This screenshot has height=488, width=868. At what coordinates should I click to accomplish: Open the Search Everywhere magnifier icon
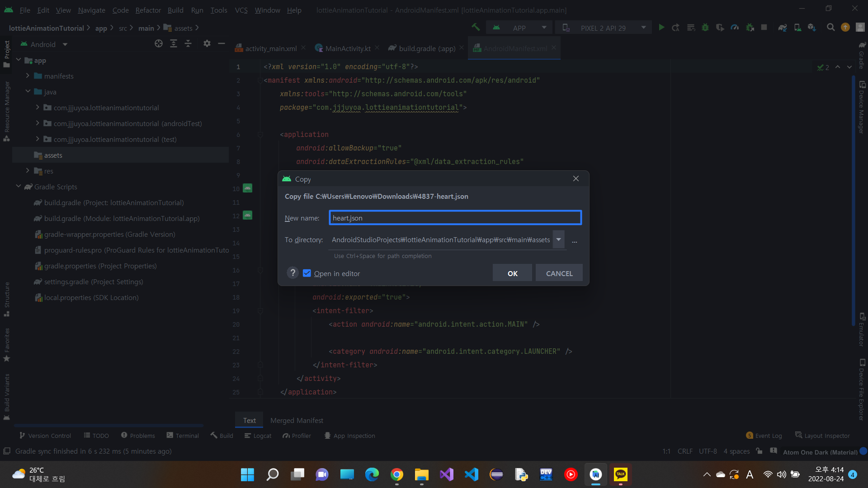tap(830, 28)
